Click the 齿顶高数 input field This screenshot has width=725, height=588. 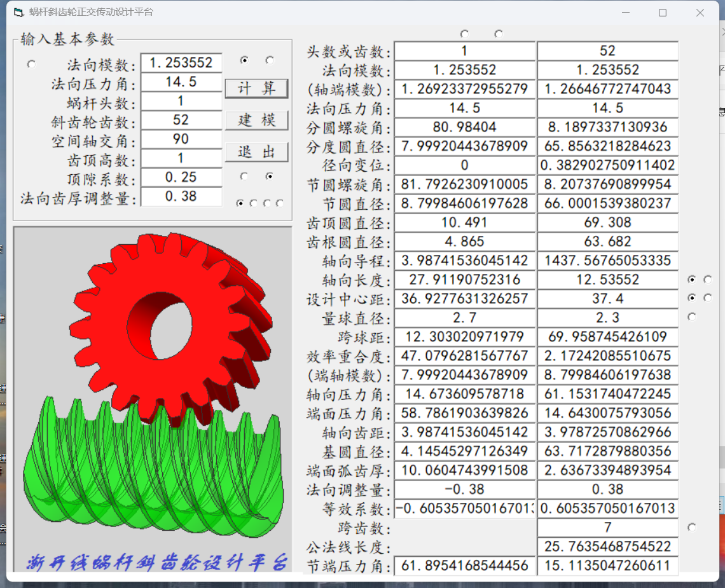(181, 158)
